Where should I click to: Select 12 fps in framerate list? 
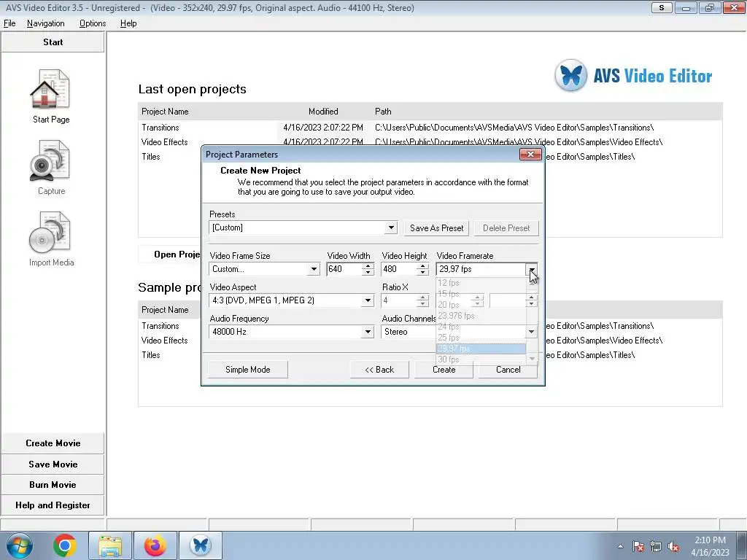481,283
